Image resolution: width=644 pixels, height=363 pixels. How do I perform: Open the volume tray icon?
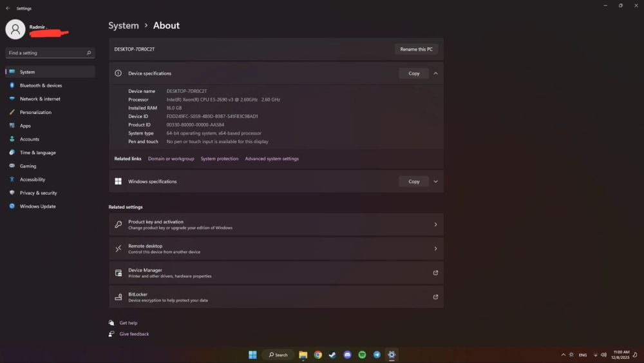point(604,355)
